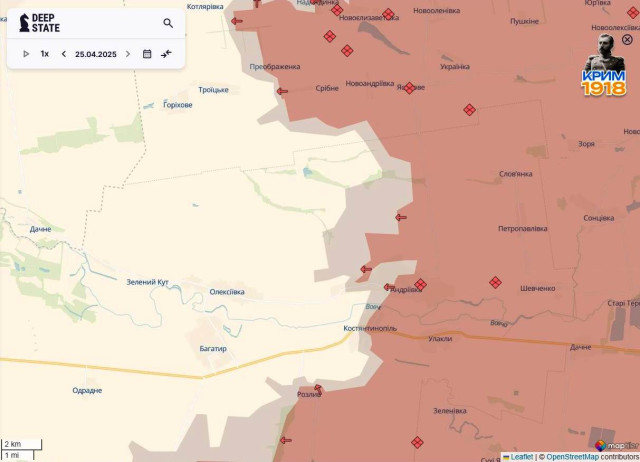Viewport: 640px width, 462px height.
Task: Click the 25.04.2025 date field
Action: (96, 54)
